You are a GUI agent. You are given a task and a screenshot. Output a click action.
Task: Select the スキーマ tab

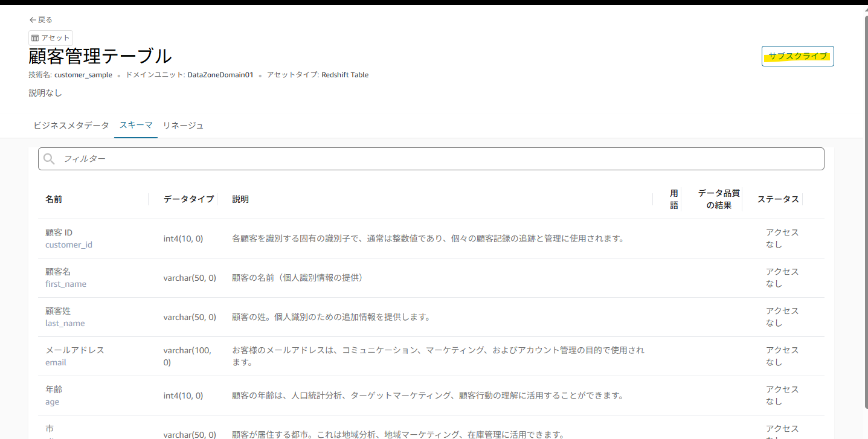pos(135,125)
